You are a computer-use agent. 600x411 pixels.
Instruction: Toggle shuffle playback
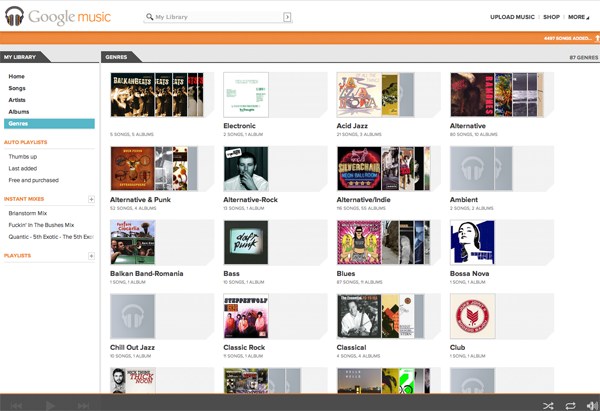tap(548, 406)
